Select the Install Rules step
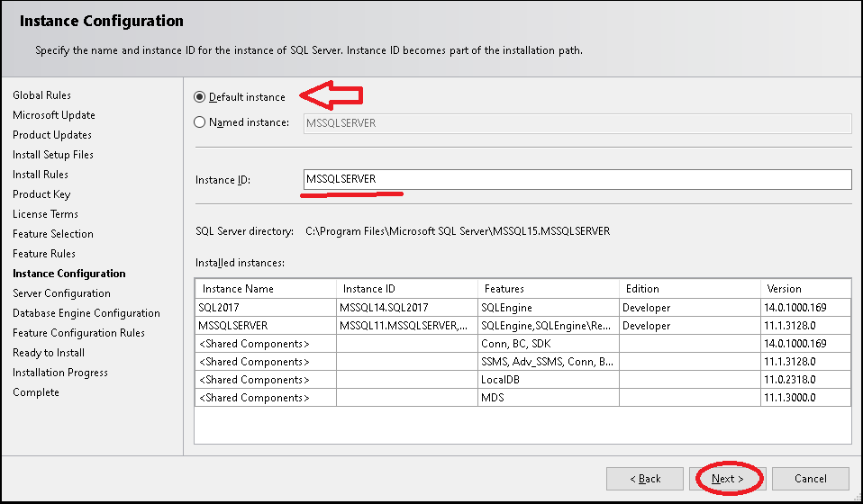This screenshot has width=863, height=504. [41, 175]
